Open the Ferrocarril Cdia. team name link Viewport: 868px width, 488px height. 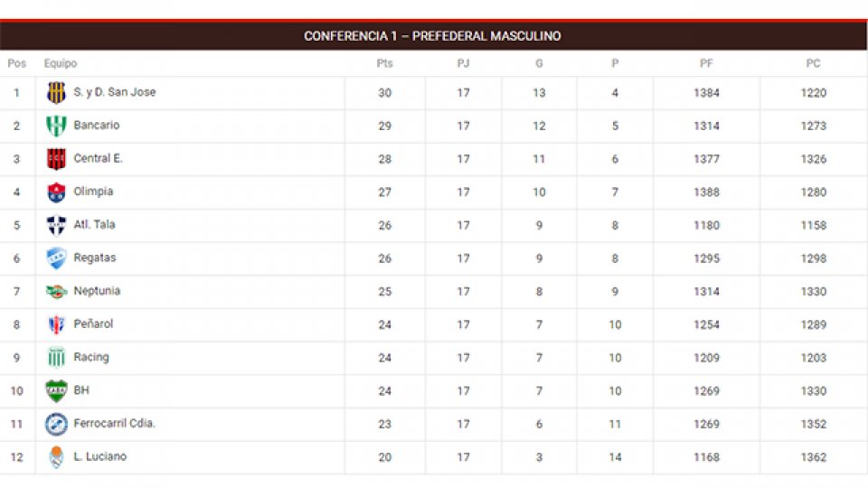coord(114,424)
